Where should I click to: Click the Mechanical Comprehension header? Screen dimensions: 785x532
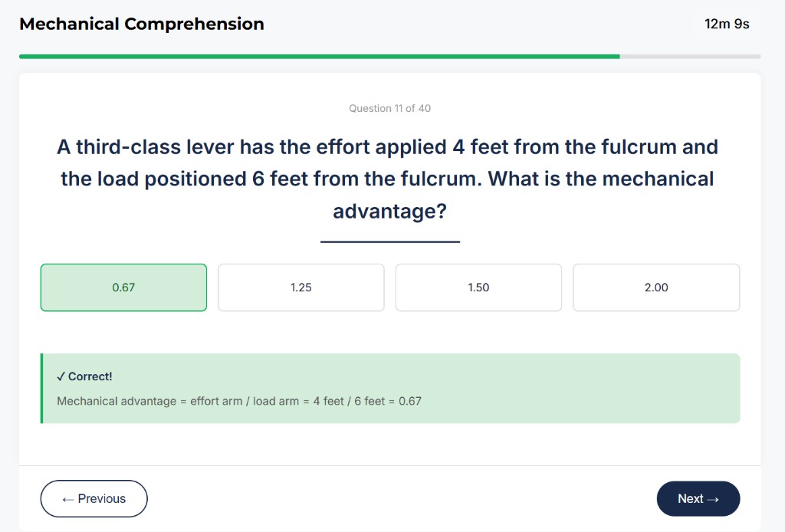pos(141,24)
